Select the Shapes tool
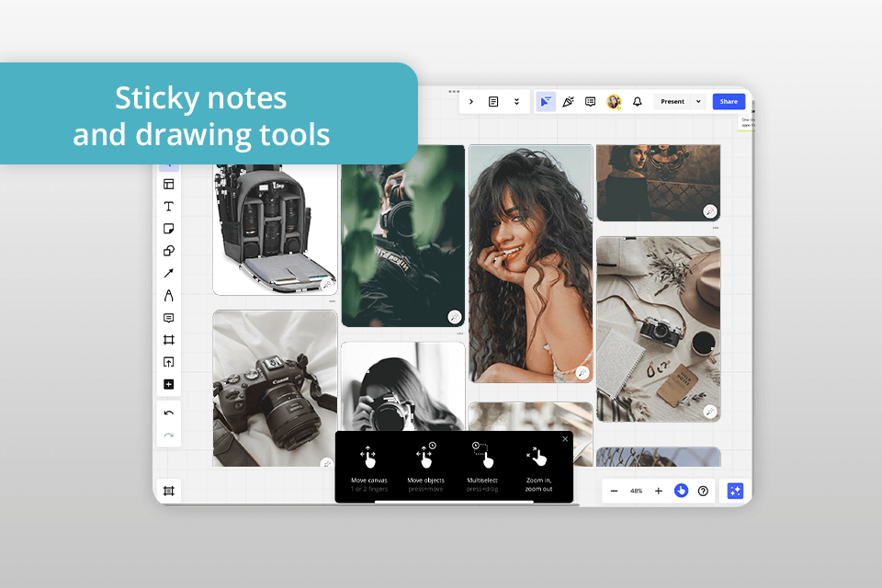Image resolution: width=882 pixels, height=588 pixels. tap(168, 251)
